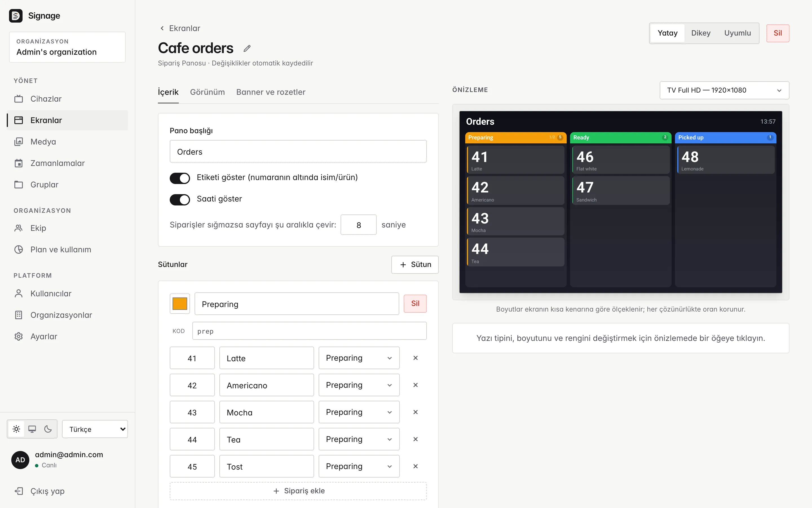812x508 pixels.
Task: Switch to the dark theme moon icon
Action: 48,429
